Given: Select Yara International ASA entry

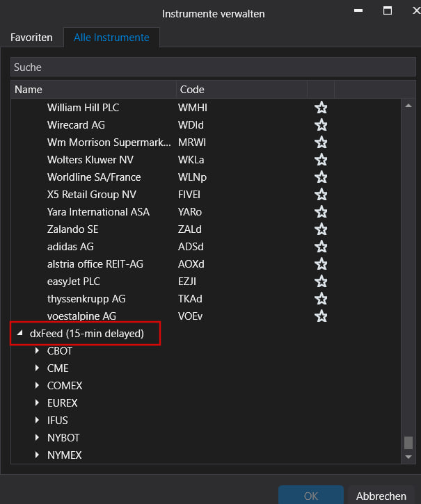Looking at the screenshot, I should click(206, 212).
